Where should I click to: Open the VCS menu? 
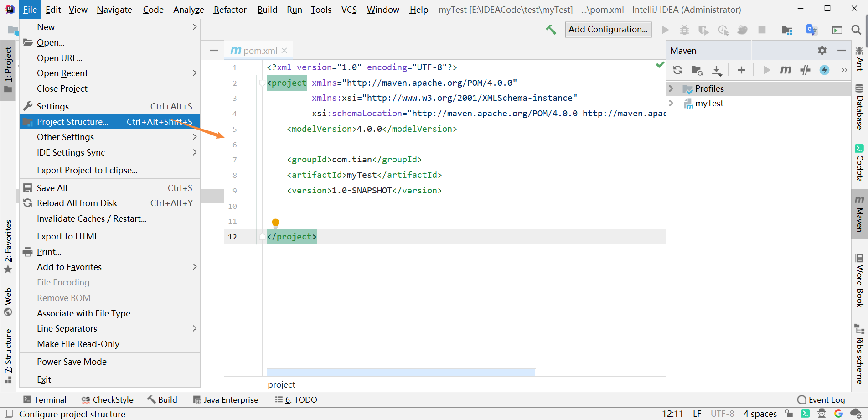[349, 10]
